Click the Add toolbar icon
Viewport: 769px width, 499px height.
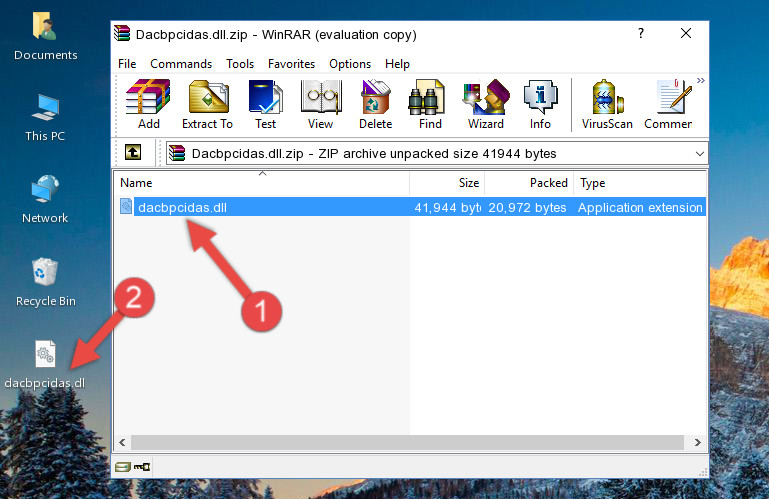point(148,105)
